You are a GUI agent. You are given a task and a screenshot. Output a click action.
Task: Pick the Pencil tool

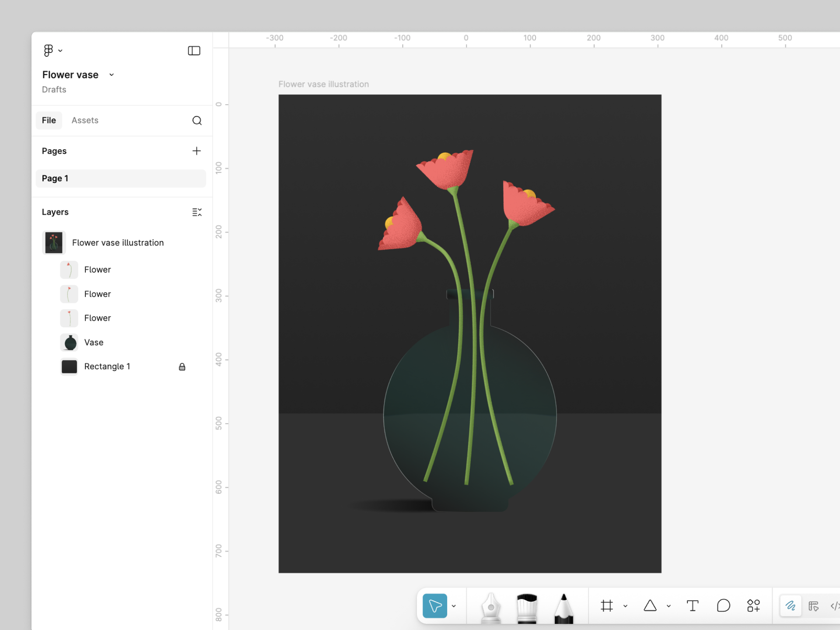pyautogui.click(x=563, y=606)
